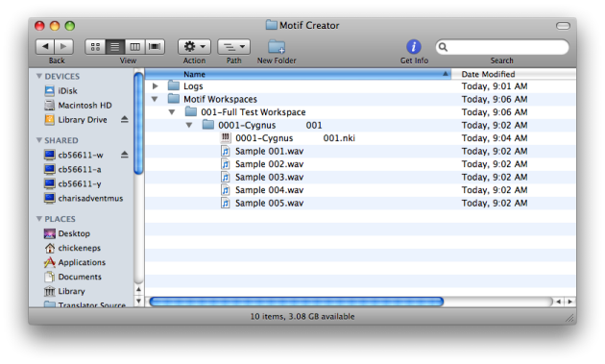Image resolution: width=605 pixels, height=364 pixels.
Task: Switch to icon view mode
Action: tap(95, 47)
